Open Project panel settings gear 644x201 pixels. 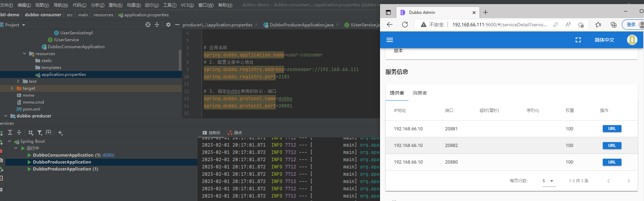click(168, 25)
